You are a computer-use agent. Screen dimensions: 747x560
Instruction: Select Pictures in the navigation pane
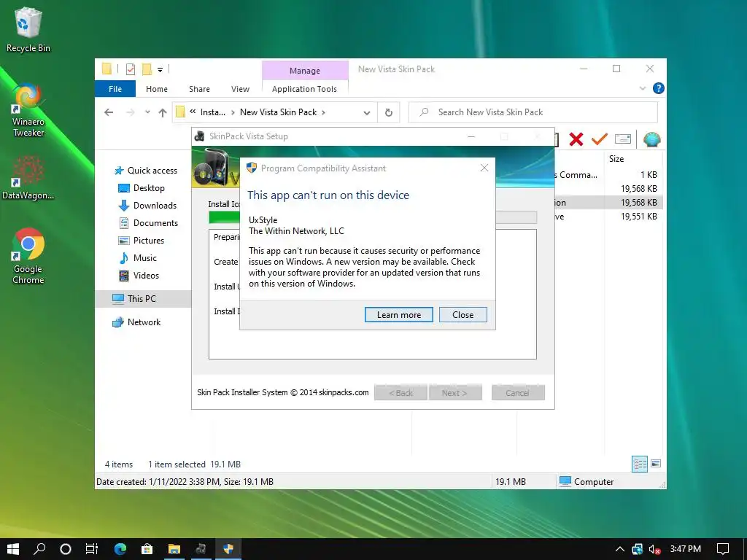tap(141, 241)
